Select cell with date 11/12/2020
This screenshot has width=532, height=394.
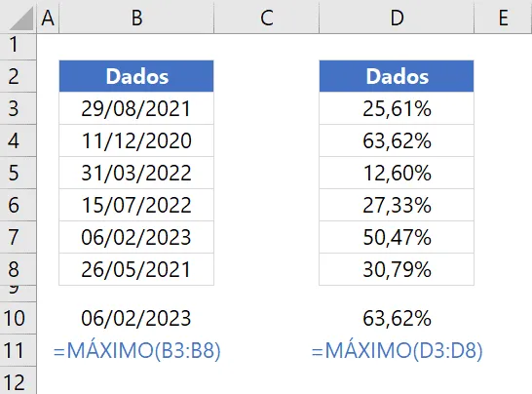136,140
